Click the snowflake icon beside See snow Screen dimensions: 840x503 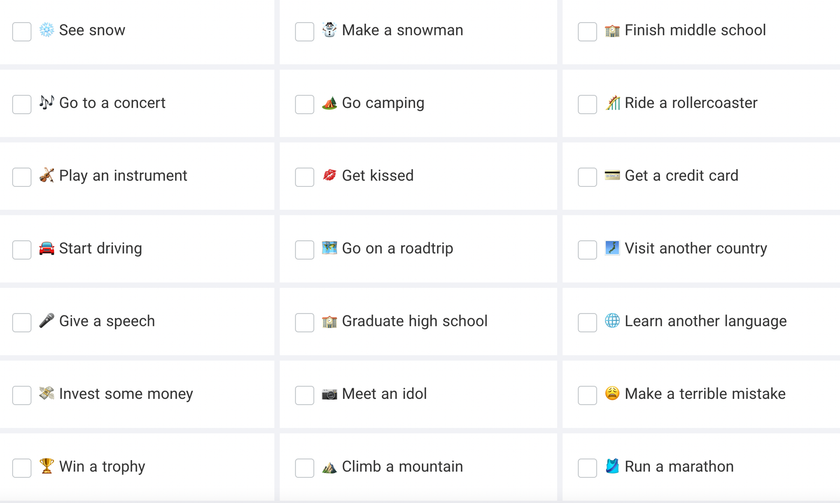coord(47,30)
